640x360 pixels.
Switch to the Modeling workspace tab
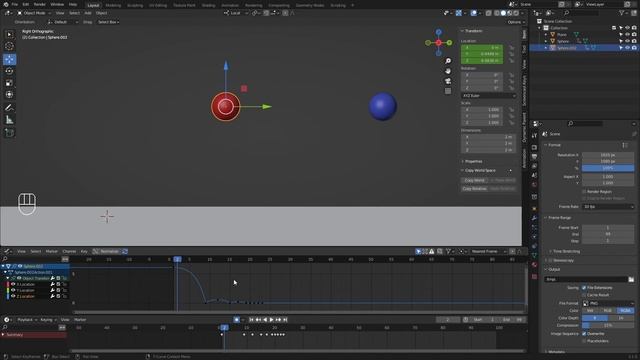click(113, 5)
